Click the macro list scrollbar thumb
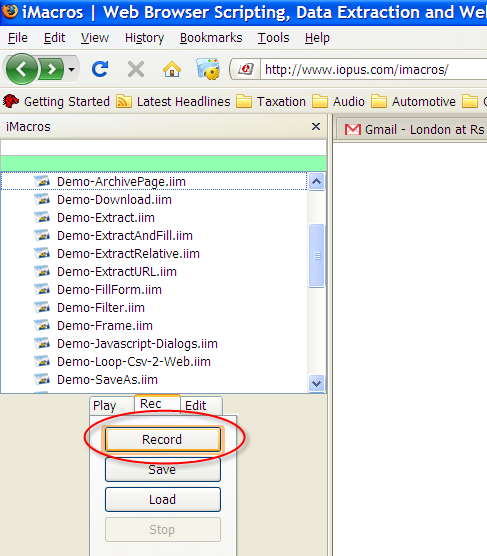This screenshot has height=556, width=487. click(316, 255)
